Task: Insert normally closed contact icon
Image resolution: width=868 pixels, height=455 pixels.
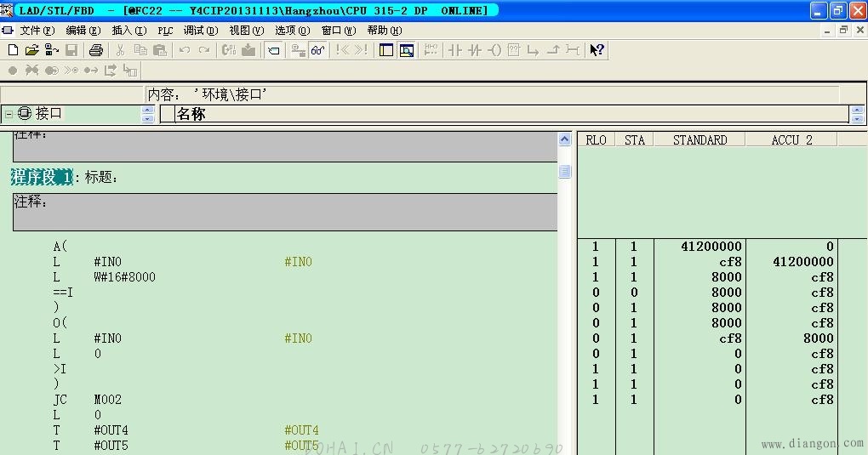Action: tap(474, 50)
